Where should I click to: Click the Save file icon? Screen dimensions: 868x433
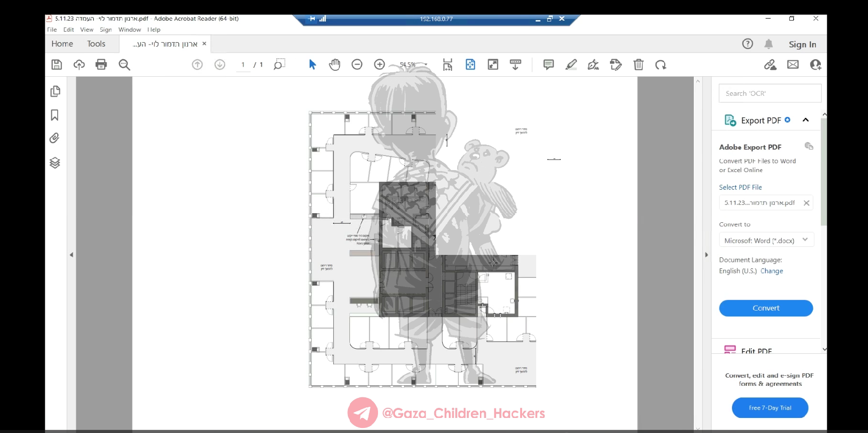click(x=57, y=65)
